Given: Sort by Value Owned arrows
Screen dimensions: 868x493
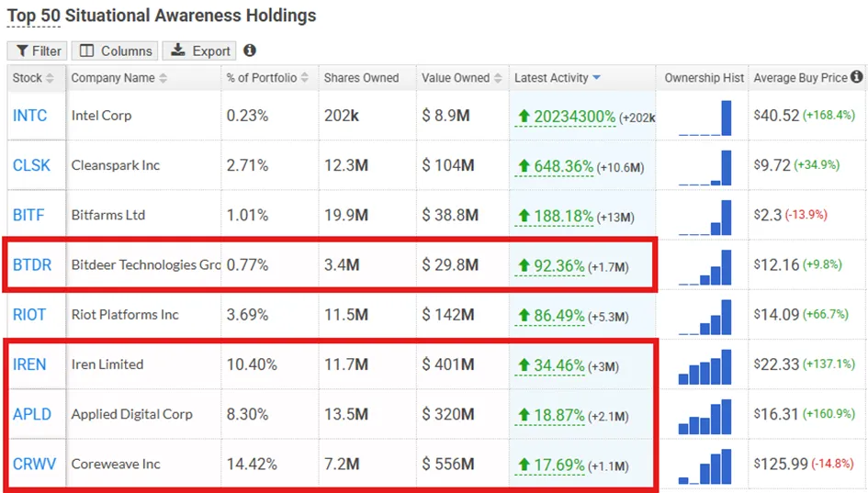Looking at the screenshot, I should 498,78.
